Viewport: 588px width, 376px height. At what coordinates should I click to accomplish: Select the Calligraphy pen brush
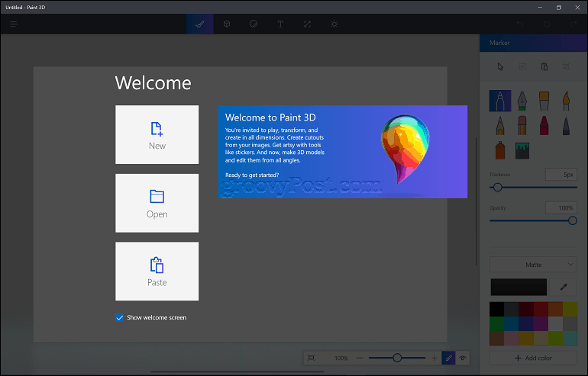pos(522,101)
